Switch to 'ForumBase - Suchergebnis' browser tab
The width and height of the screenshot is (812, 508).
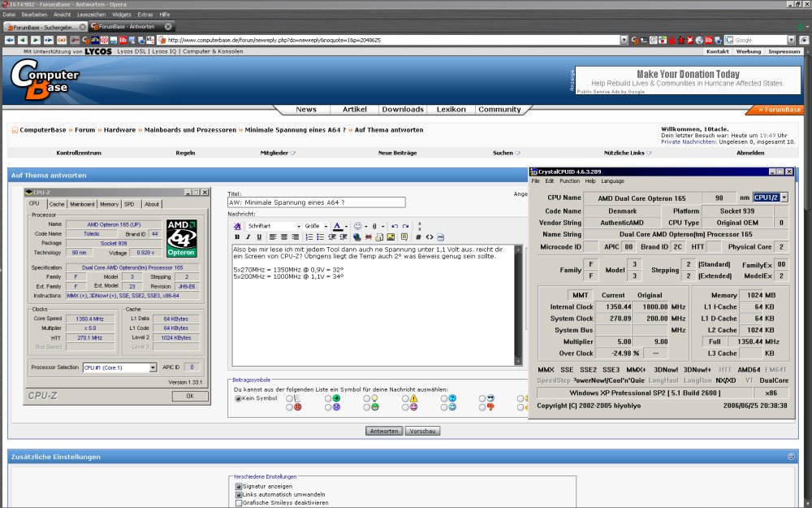(x=45, y=27)
